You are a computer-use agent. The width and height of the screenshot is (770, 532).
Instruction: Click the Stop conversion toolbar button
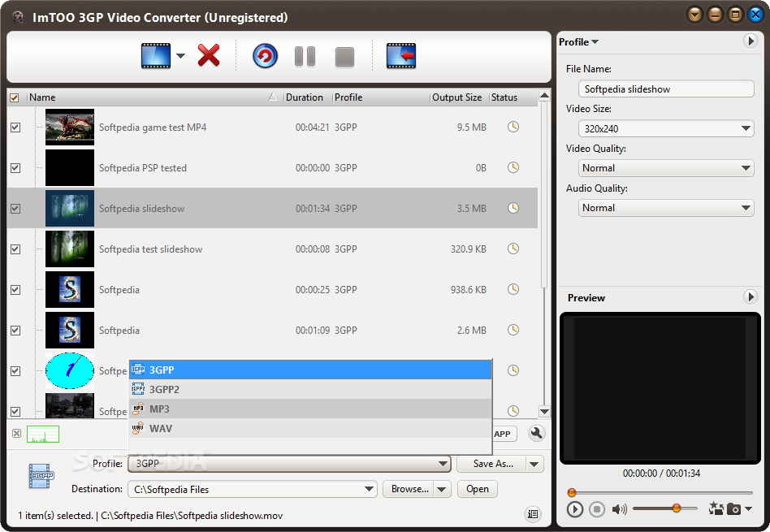coord(344,57)
